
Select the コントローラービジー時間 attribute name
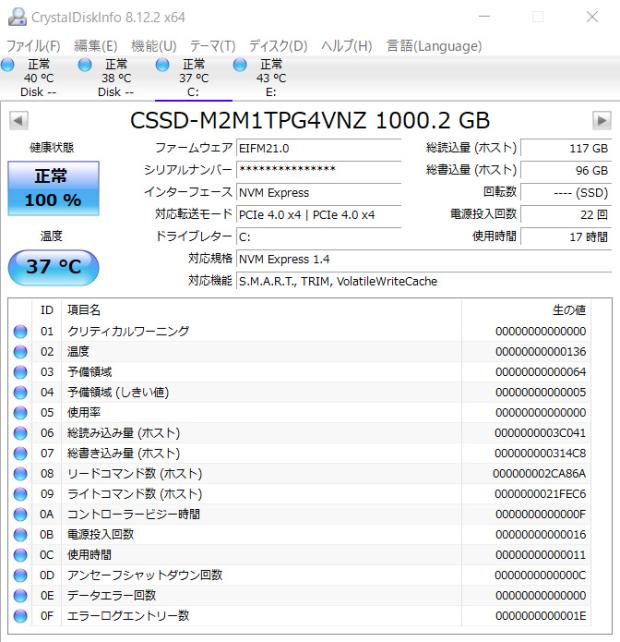click(x=134, y=514)
